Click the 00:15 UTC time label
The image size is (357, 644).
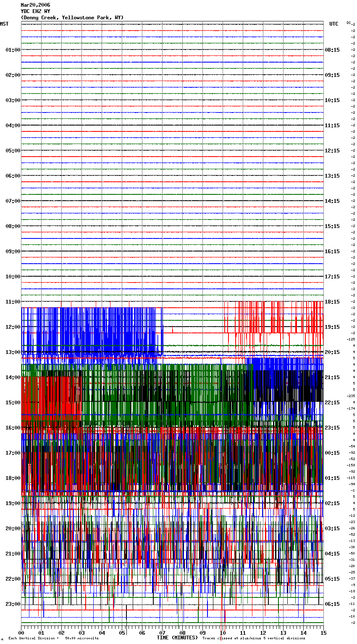coord(332,453)
